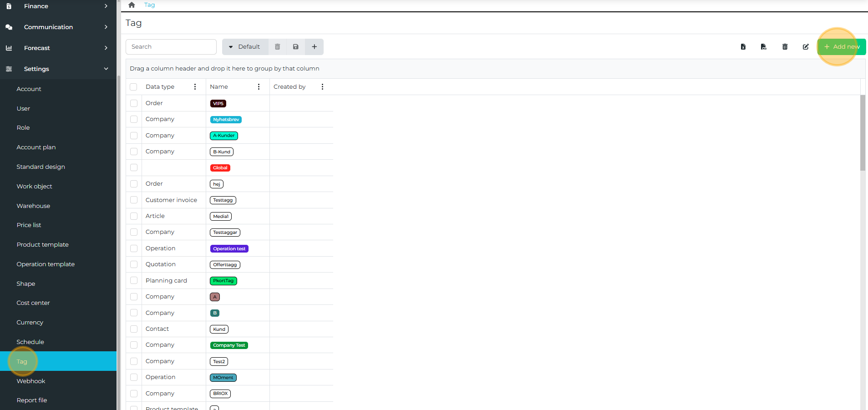
Task: Click the trash icon next to Default view
Action: click(x=277, y=47)
